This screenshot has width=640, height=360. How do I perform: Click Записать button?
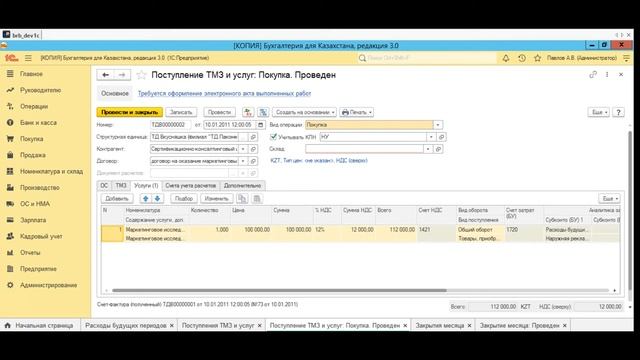click(181, 112)
